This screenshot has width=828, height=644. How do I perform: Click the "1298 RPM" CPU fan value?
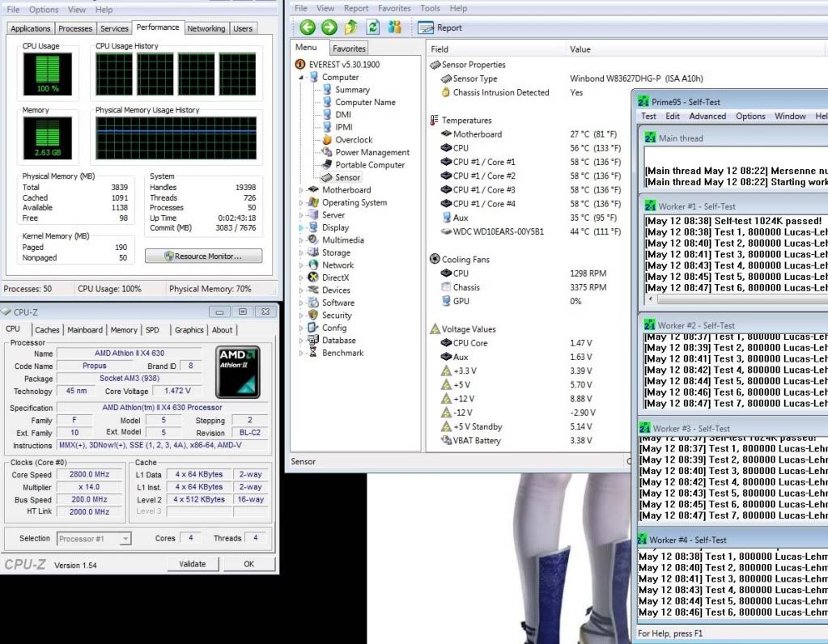pos(588,273)
